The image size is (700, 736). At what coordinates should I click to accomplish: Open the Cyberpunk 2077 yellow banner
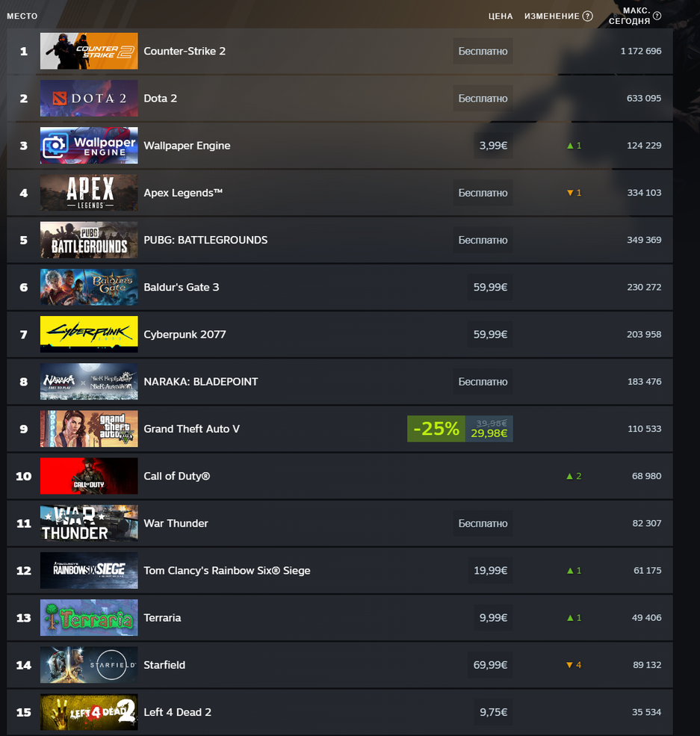click(89, 334)
